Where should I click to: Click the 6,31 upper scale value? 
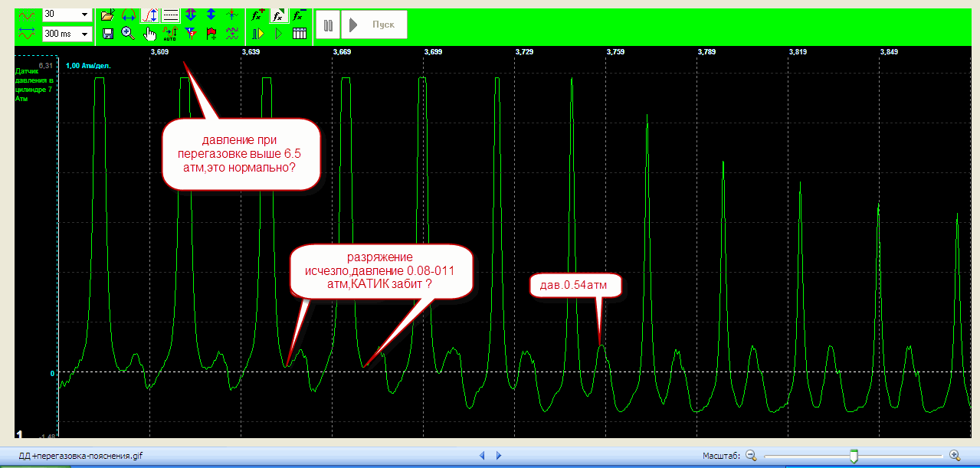click(44, 66)
